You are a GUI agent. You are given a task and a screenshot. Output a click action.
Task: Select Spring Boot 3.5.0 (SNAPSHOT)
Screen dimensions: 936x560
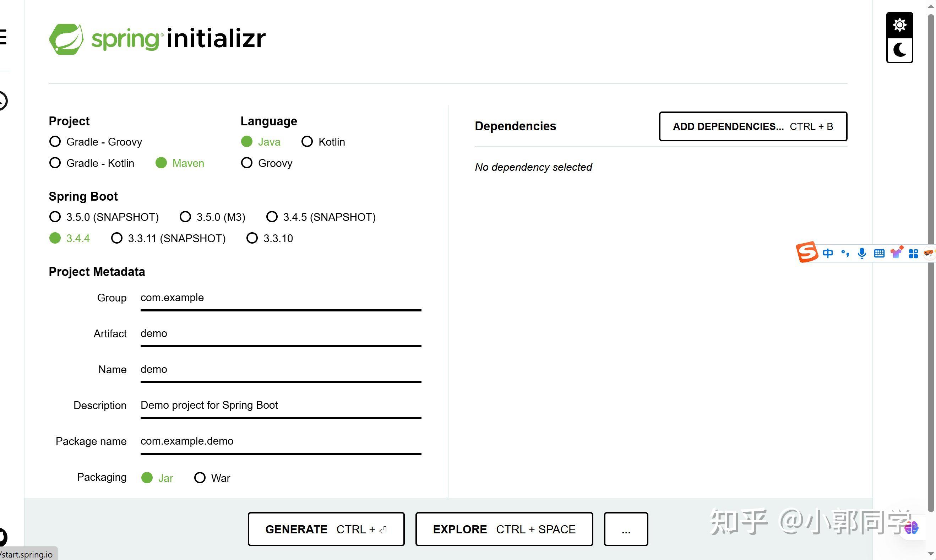pos(104,217)
